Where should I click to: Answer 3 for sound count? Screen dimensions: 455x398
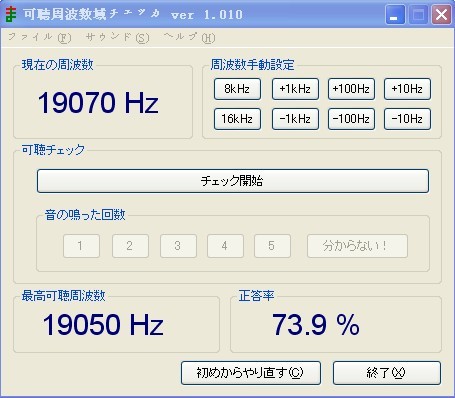pos(178,246)
